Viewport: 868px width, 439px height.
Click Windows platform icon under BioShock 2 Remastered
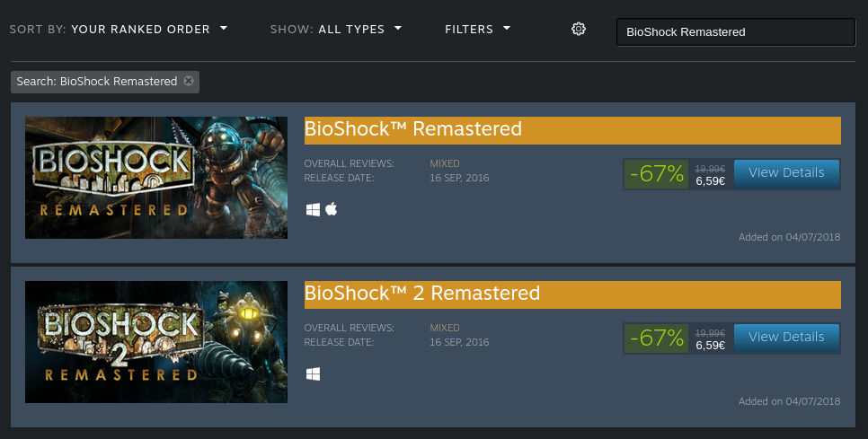[313, 374]
